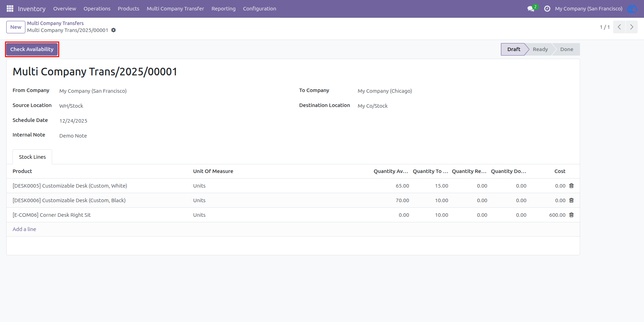
Task: Sort by the Product column header
Action: pos(22,171)
